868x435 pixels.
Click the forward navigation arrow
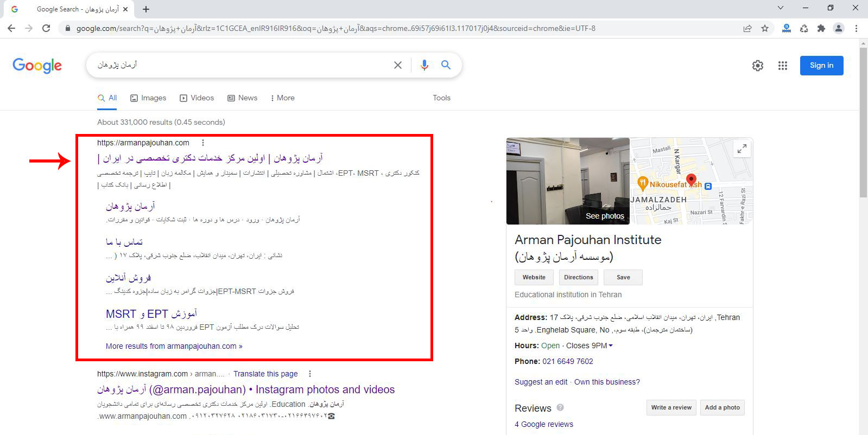click(x=29, y=28)
